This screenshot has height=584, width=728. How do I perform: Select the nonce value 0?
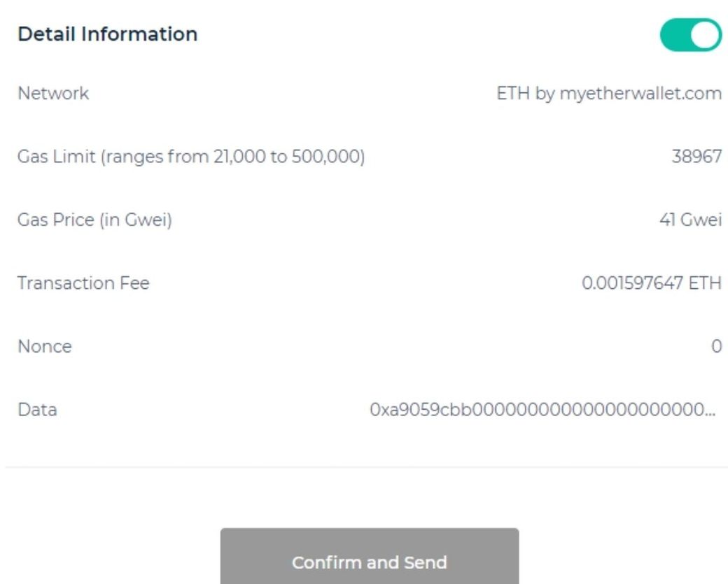pyautogui.click(x=716, y=347)
